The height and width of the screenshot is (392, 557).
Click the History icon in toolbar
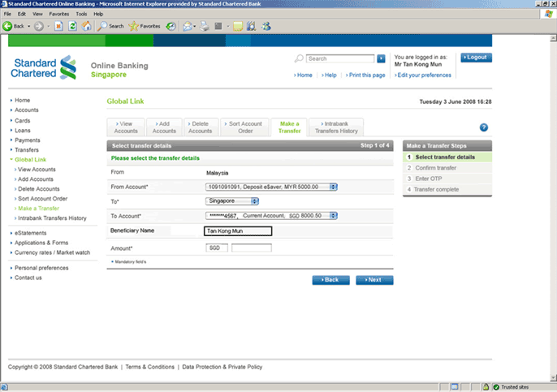pyautogui.click(x=171, y=26)
